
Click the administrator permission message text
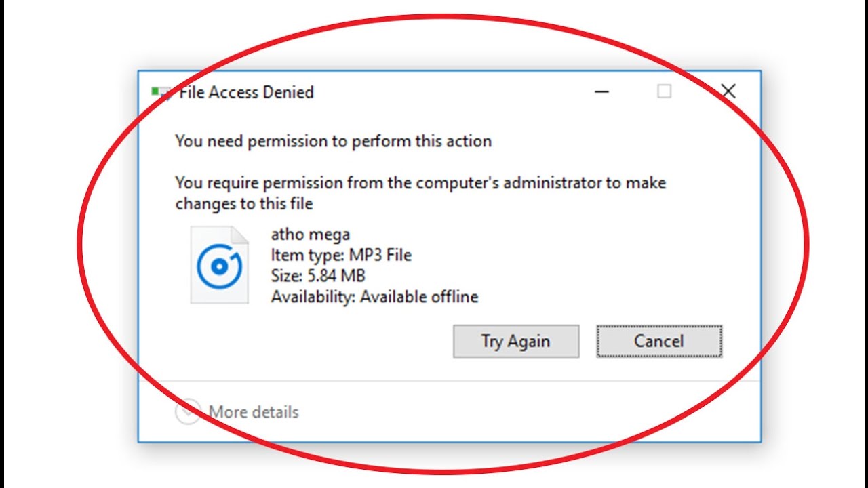coord(420,183)
